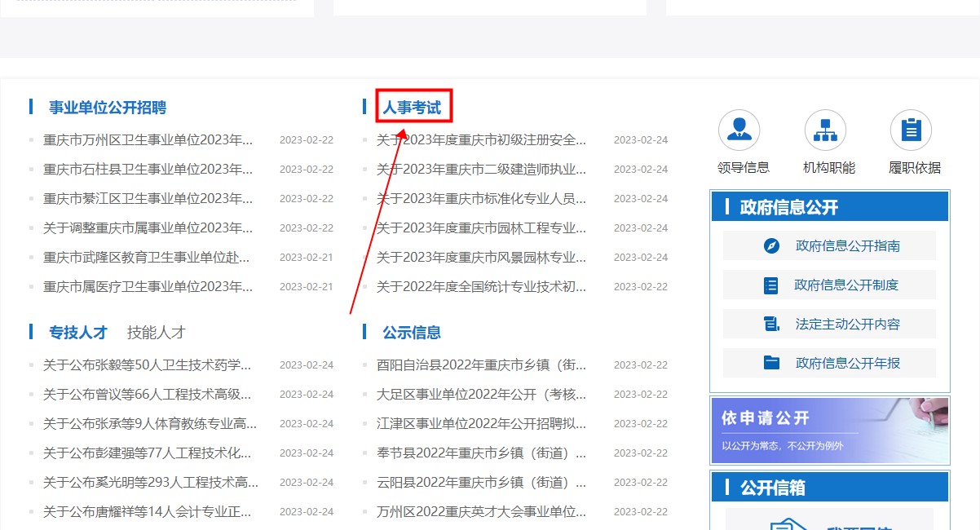Open the 酉阳自治县2022年重庆市乡镇 notice
This screenshot has height=530, width=980.
coord(483,364)
